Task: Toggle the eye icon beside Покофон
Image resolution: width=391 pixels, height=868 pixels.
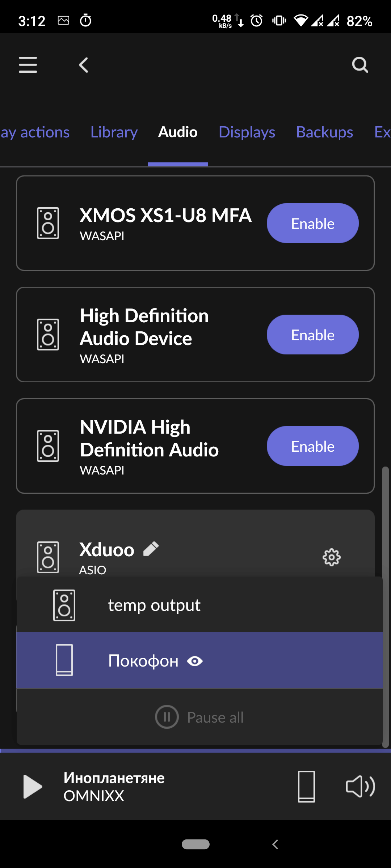Action: 195,661
